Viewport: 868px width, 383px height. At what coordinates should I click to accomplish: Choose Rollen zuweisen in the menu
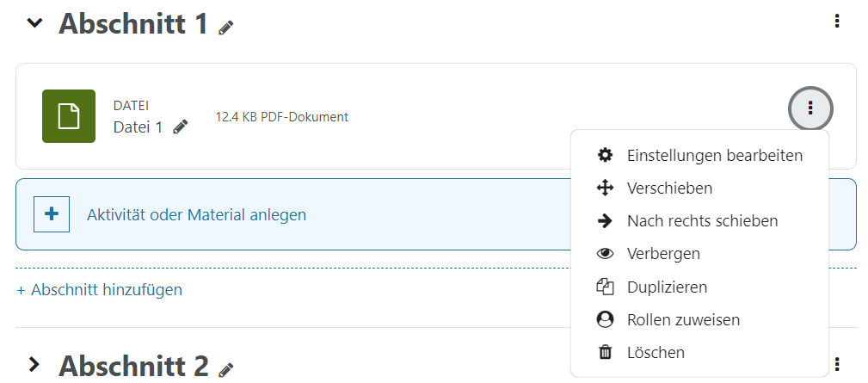[x=683, y=320]
